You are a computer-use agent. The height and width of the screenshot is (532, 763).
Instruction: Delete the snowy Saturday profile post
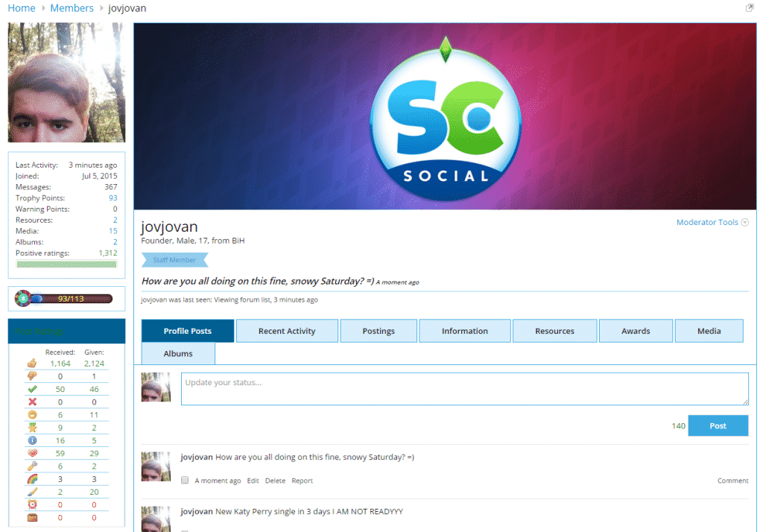coord(276,481)
